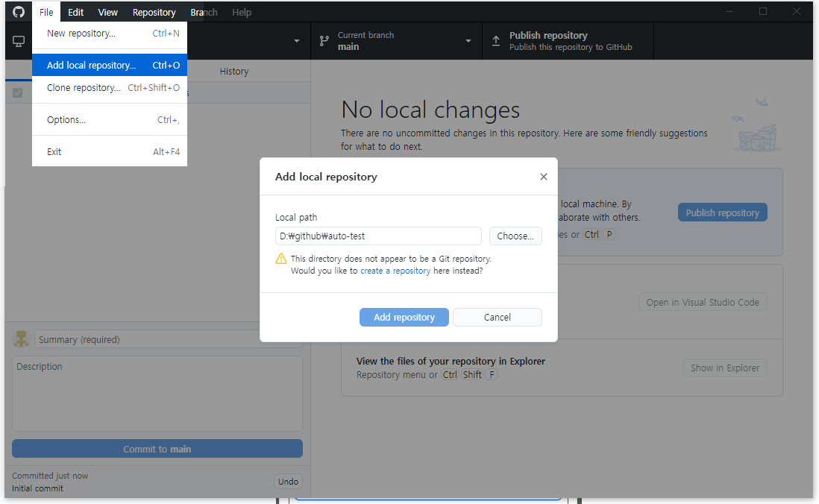
Task: Click the Local path label
Action: (x=296, y=217)
